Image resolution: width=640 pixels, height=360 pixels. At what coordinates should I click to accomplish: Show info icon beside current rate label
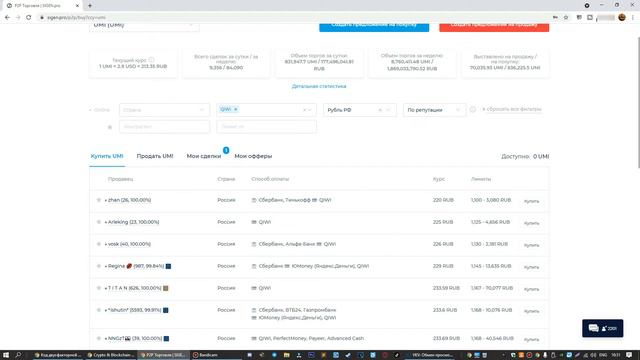pos(151,60)
